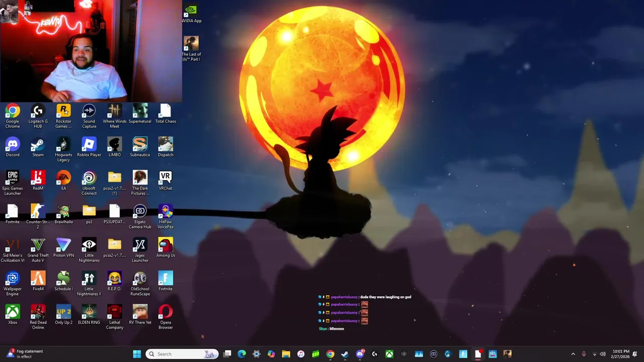The image size is (644, 362).
Task: Open the Roblox Player desktop shortcut
Action: pyautogui.click(x=89, y=147)
